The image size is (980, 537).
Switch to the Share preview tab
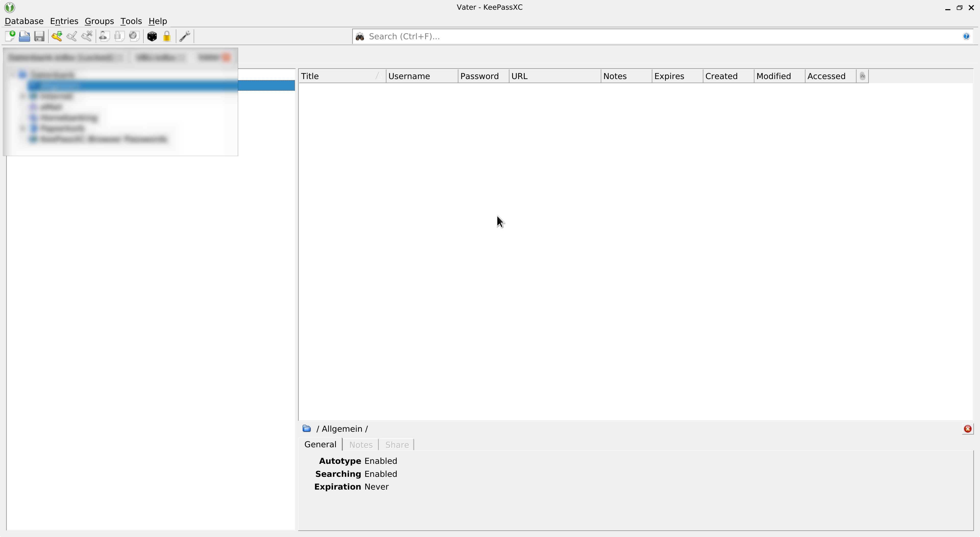point(397,445)
